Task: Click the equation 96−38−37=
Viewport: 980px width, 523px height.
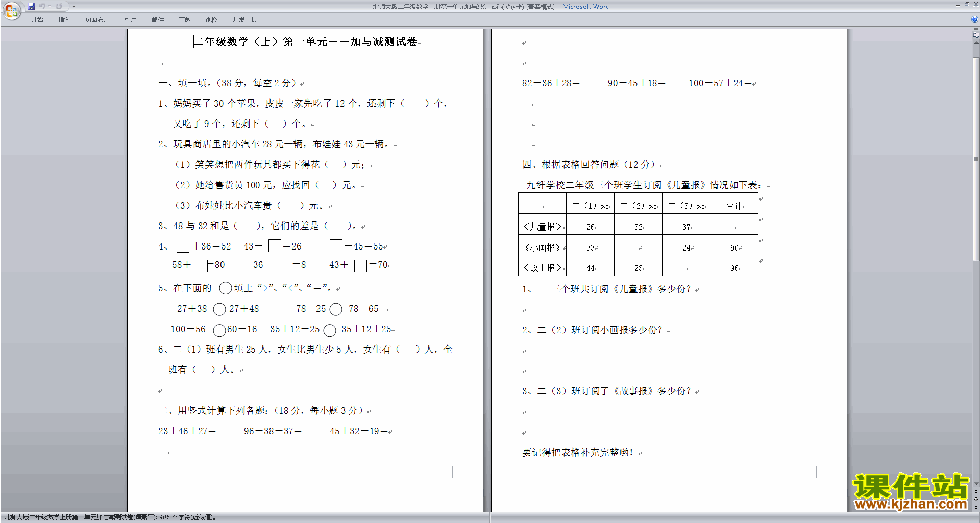Action: coord(273,431)
